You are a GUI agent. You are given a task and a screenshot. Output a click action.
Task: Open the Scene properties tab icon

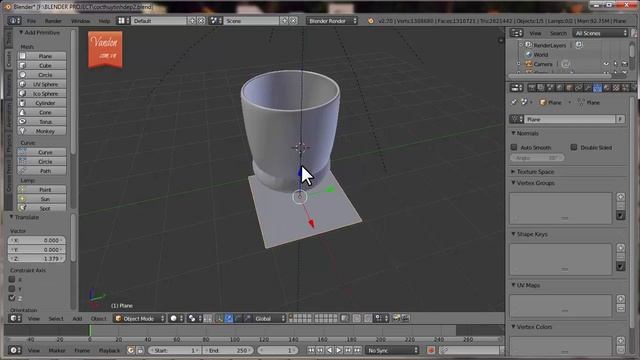[550, 88]
